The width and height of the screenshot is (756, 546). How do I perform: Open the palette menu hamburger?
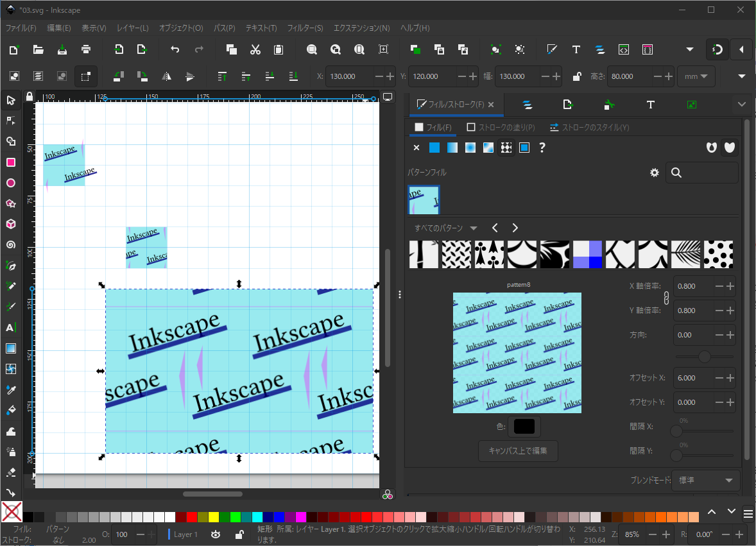click(x=748, y=514)
